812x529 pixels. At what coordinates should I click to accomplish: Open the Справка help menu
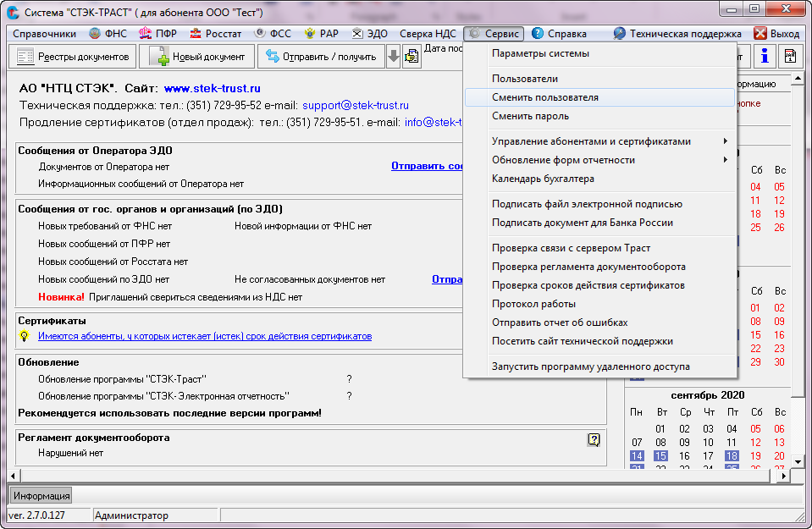(x=560, y=34)
